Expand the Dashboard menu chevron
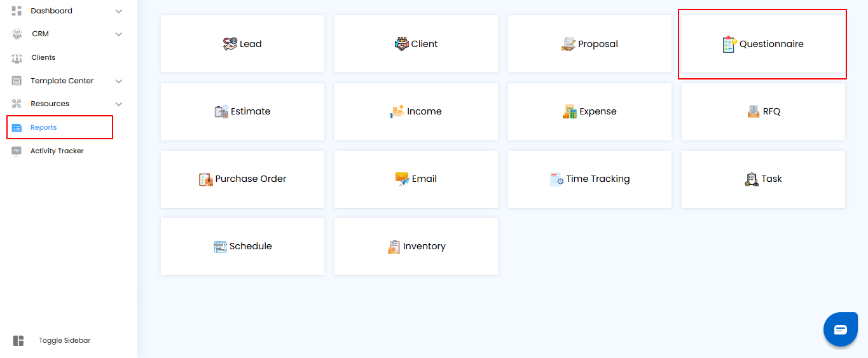Screen dimensions: 868x358 pyautogui.click(x=119, y=11)
